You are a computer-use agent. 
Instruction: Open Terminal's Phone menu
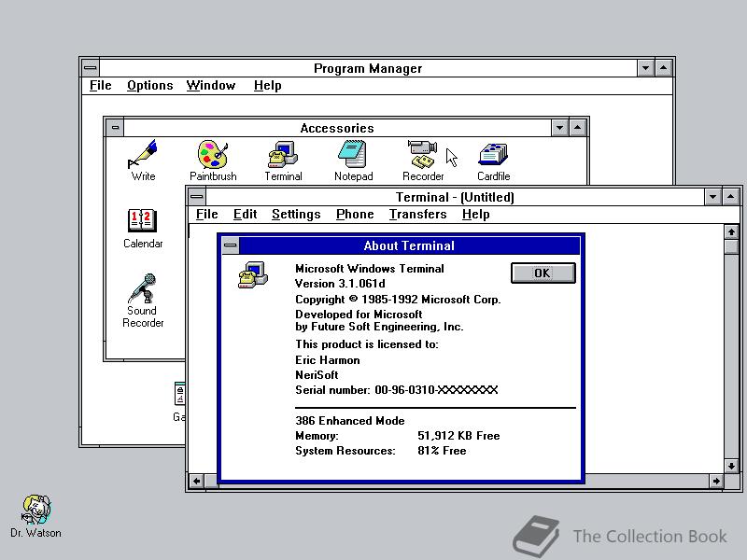click(355, 215)
